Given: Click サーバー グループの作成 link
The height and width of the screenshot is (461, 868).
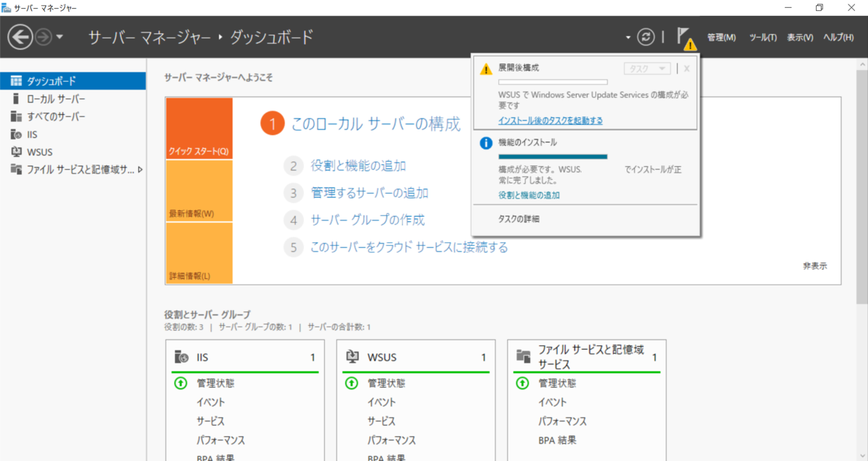Looking at the screenshot, I should point(367,220).
